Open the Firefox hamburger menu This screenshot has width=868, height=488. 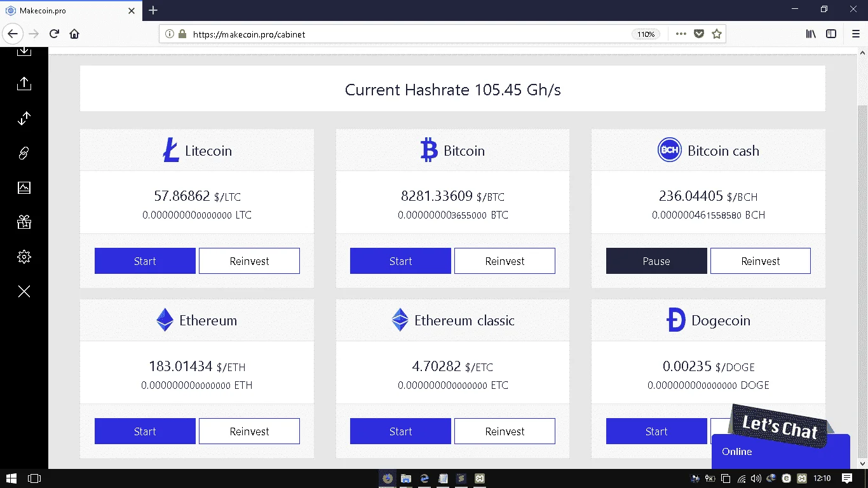(x=855, y=34)
